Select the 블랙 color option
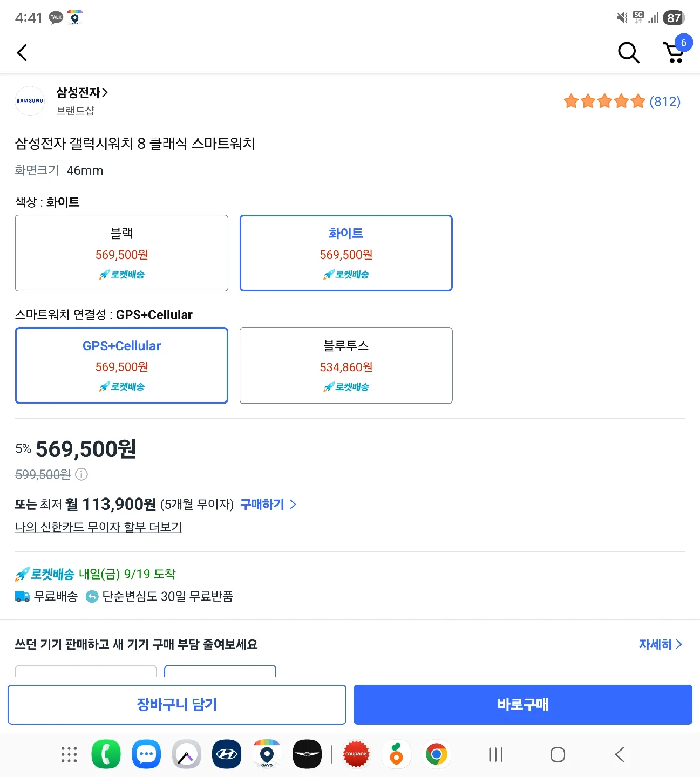700x777 pixels. tap(121, 253)
